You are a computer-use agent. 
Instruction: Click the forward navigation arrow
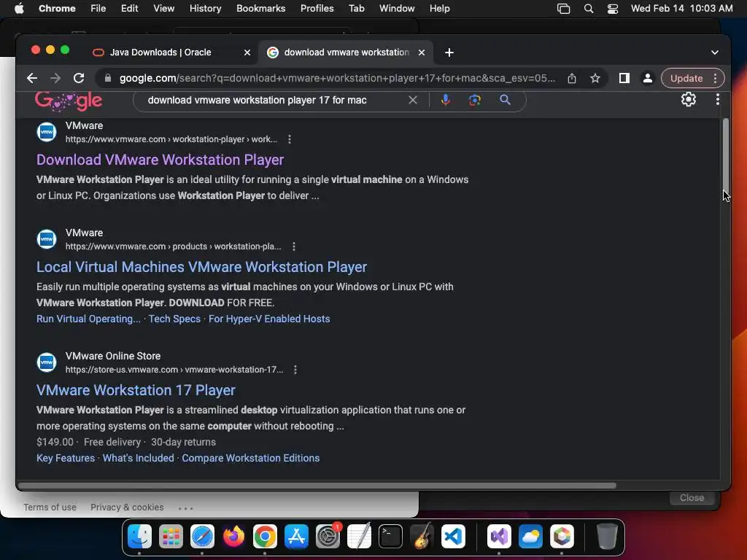tap(55, 78)
